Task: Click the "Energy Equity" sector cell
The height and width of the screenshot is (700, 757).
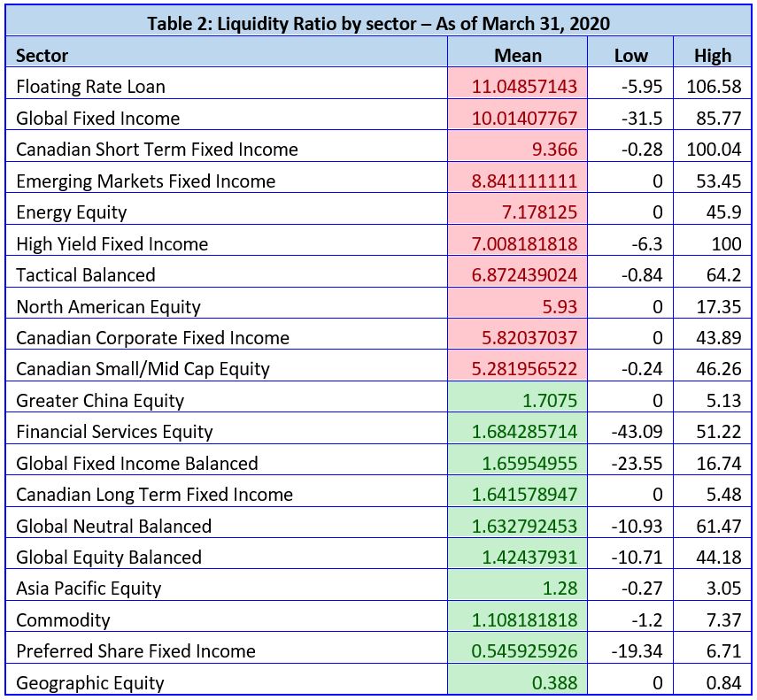Action: click(72, 212)
